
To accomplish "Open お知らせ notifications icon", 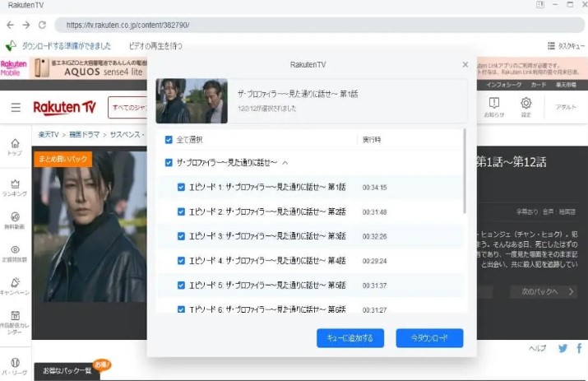I will click(494, 107).
